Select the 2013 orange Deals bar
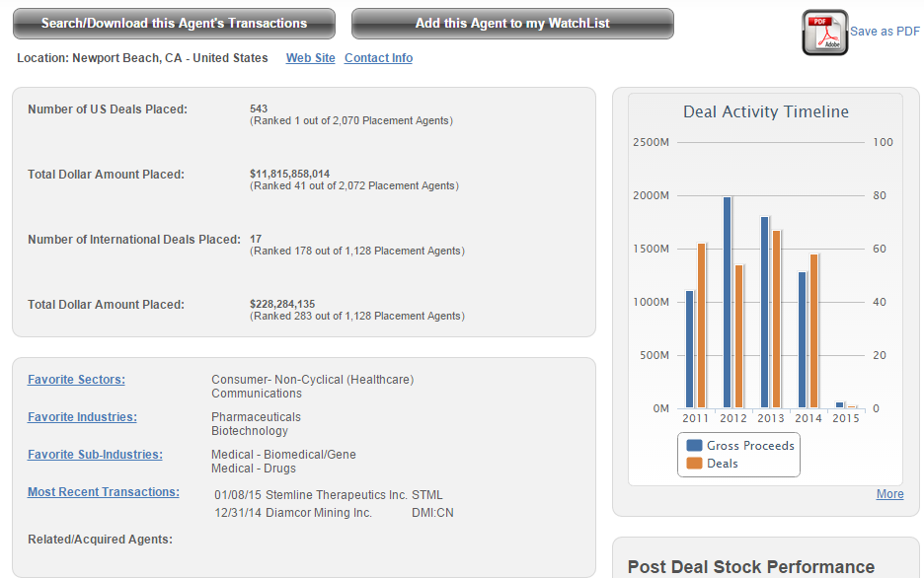This screenshot has height=578, width=924. [x=776, y=319]
